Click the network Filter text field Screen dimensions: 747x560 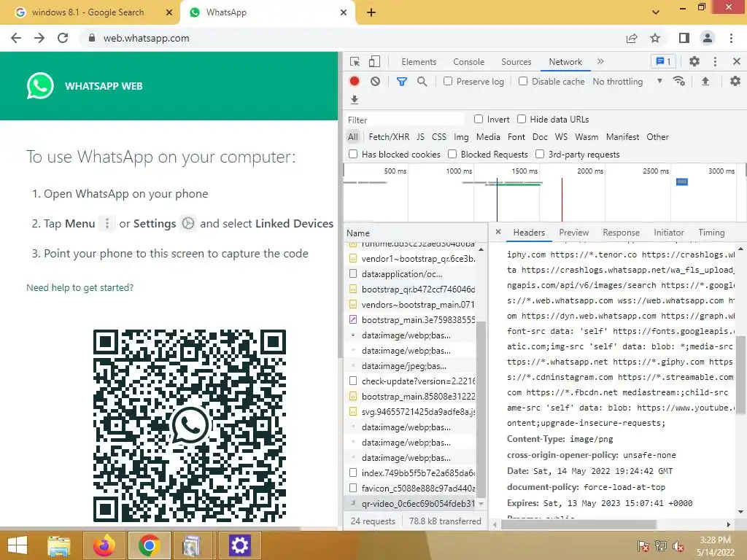coord(405,120)
